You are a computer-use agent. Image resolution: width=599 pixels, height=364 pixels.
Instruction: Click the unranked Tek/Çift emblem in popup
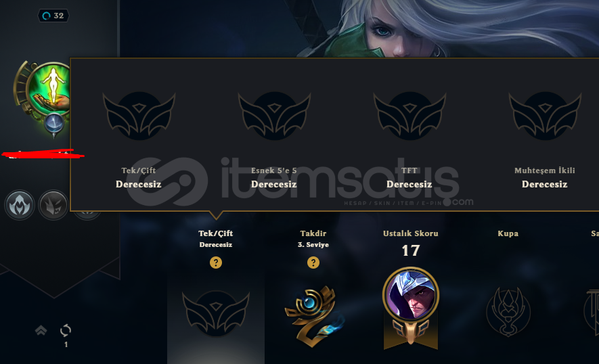click(139, 116)
